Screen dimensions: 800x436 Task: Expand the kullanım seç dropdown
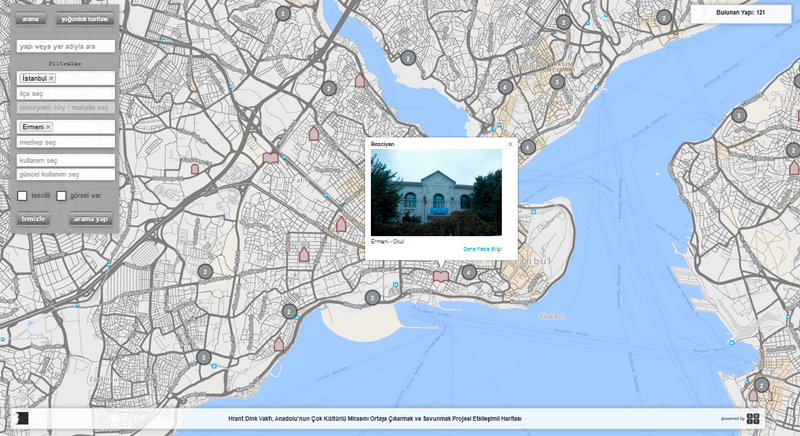[66, 160]
